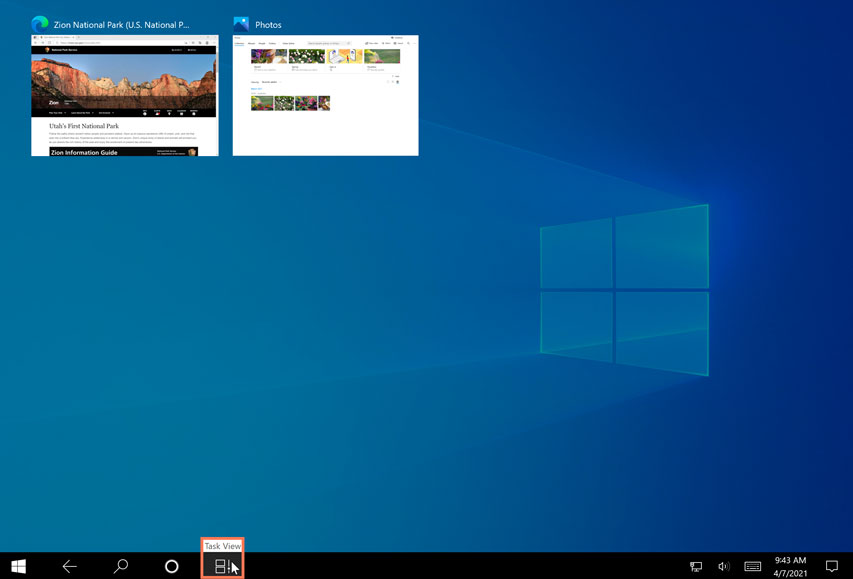This screenshot has height=579, width=853.
Task: Open Windows Search from the taskbar
Action: (120, 565)
